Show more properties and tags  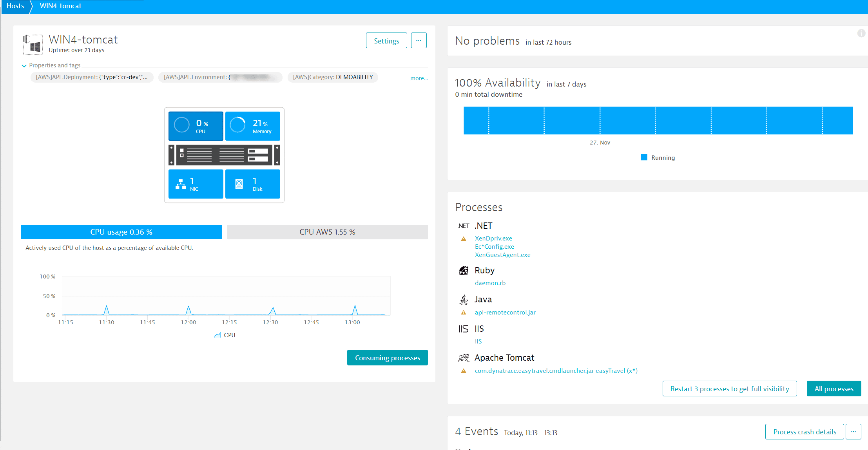[419, 78]
